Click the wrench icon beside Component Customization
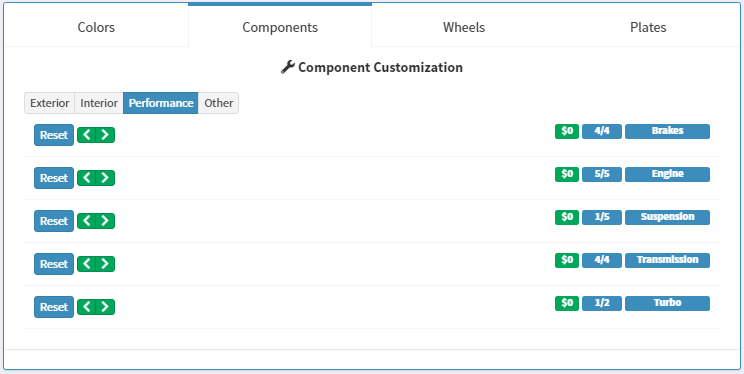Screen dimensions: 744x374 288,67
